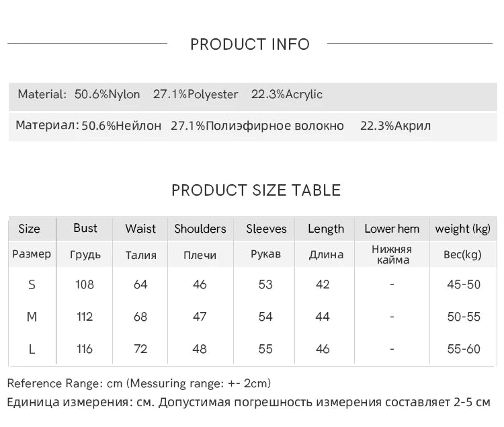The height and width of the screenshot is (427, 504).
Task: Click the waist value 72
Action: pyautogui.click(x=140, y=349)
